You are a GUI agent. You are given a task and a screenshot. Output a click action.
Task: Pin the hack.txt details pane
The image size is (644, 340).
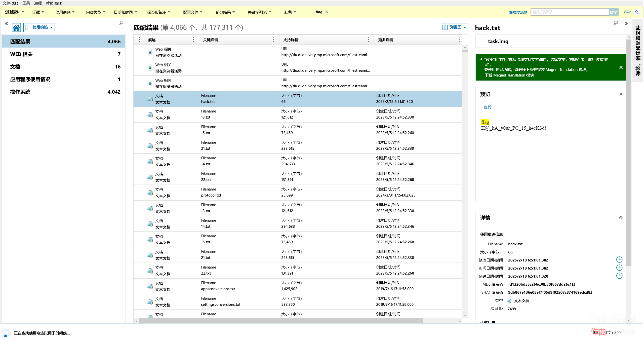tap(616, 23)
